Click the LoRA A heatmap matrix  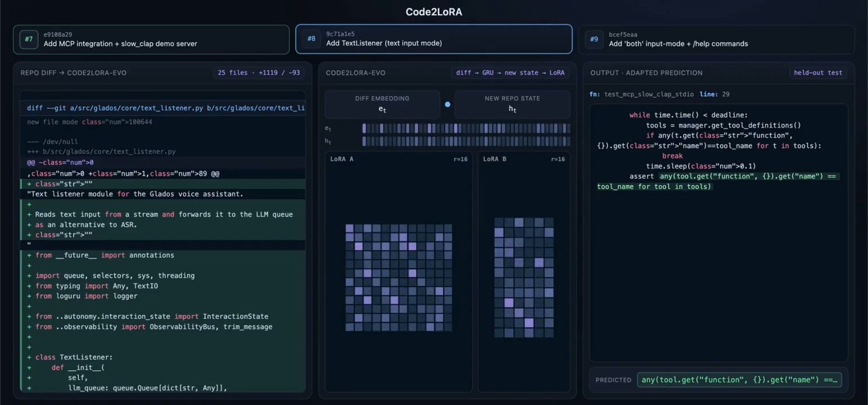pyautogui.click(x=399, y=277)
